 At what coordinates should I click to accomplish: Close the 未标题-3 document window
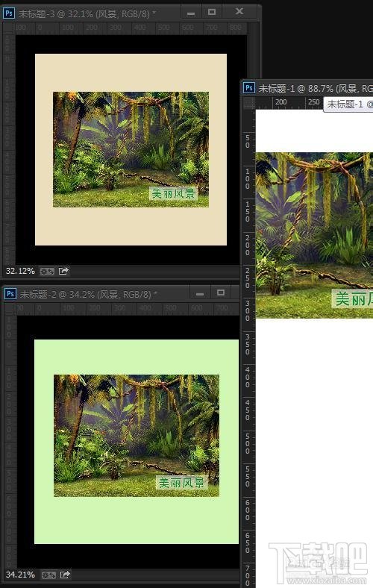239,12
